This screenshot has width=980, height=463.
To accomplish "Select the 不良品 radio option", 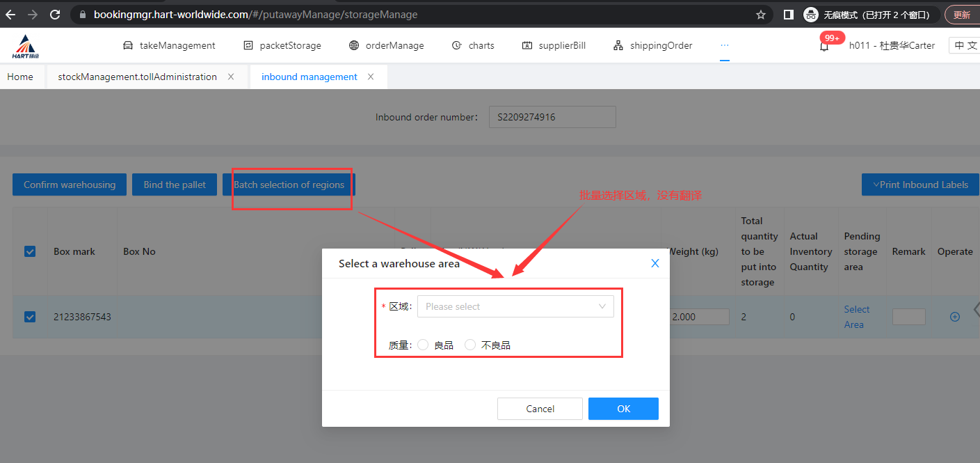I will [471, 345].
